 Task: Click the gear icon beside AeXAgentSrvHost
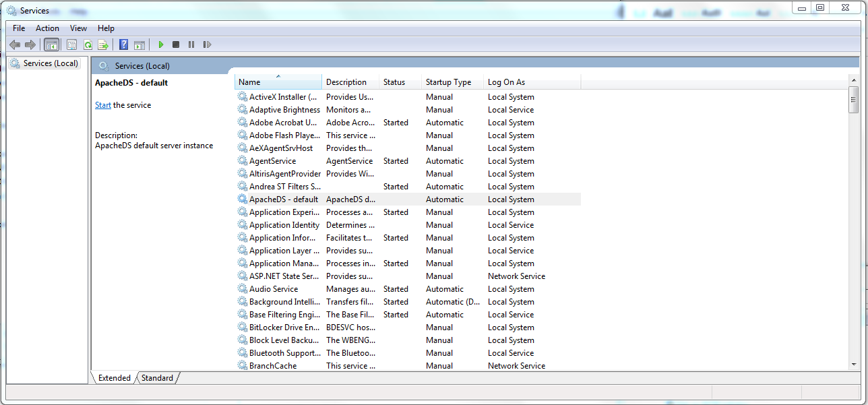click(x=243, y=148)
